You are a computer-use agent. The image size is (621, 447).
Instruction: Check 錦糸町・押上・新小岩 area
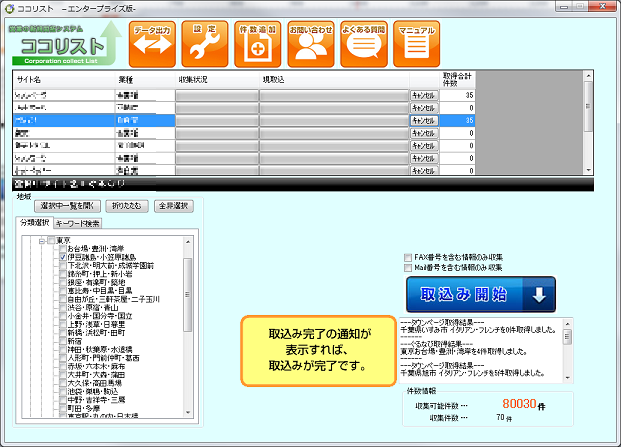tap(63, 274)
